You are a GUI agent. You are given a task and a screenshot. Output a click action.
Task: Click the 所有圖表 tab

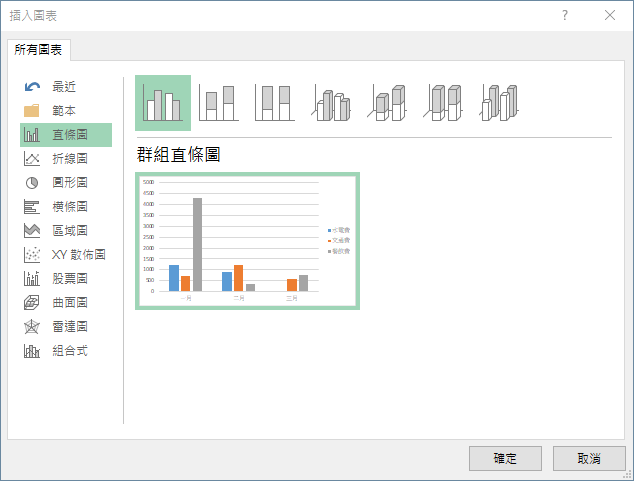point(38,50)
